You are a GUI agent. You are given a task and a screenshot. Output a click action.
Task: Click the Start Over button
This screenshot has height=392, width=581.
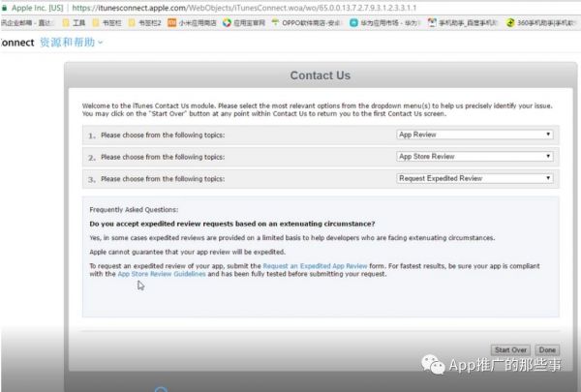point(510,350)
